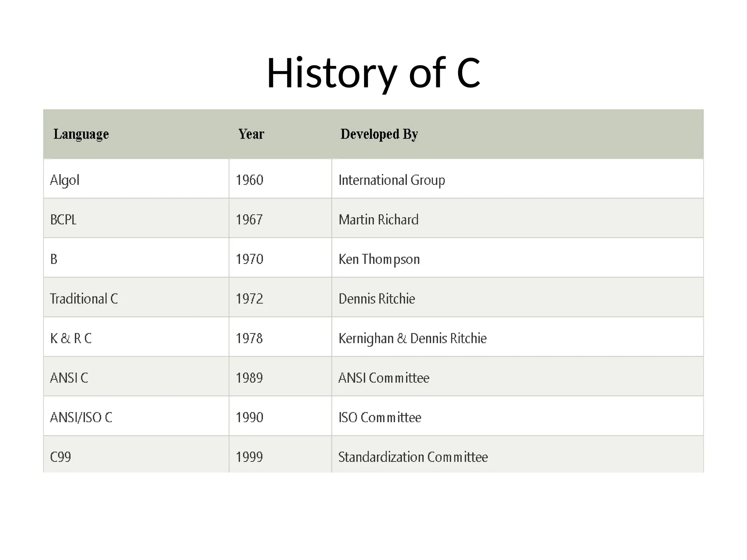Select the 'Language' column header
The width and height of the screenshot is (747, 560).
point(81,134)
